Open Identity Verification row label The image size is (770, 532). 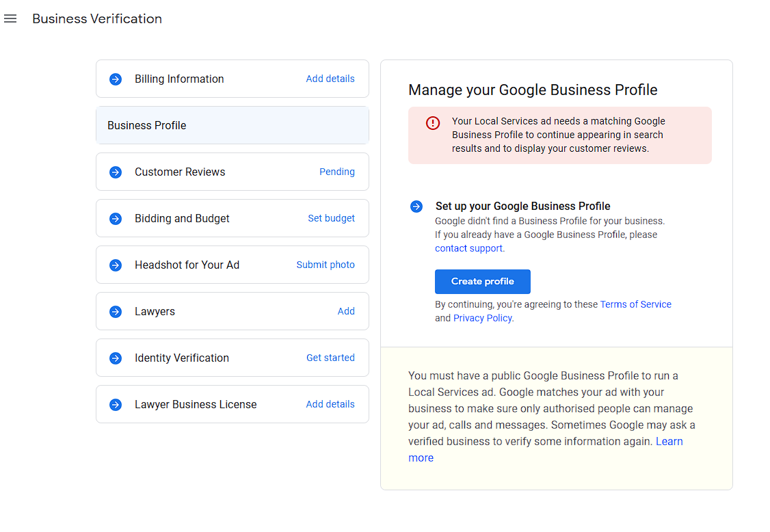click(182, 358)
